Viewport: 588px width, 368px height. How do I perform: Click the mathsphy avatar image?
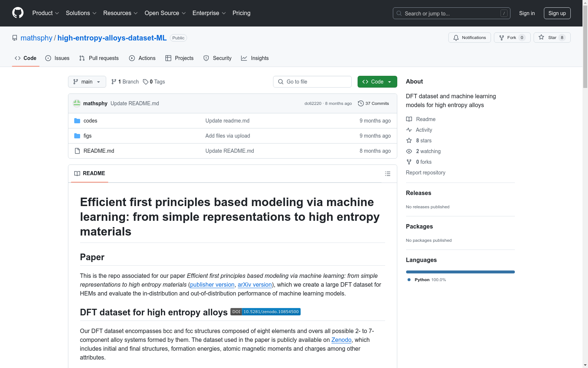tap(77, 103)
